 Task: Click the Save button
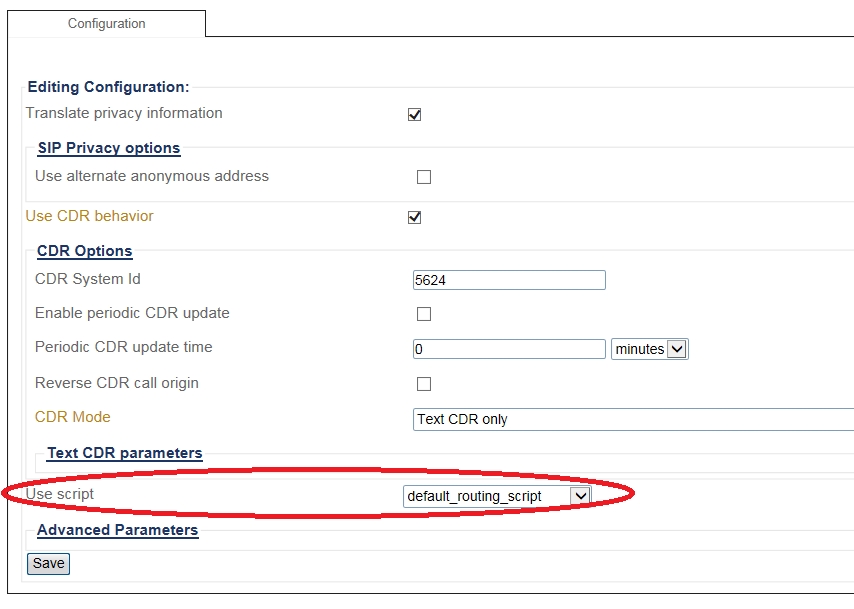coord(48,563)
